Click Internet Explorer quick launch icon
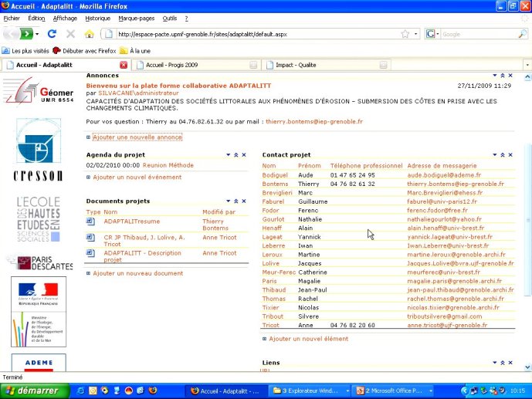532x399 pixels. (x=81, y=391)
